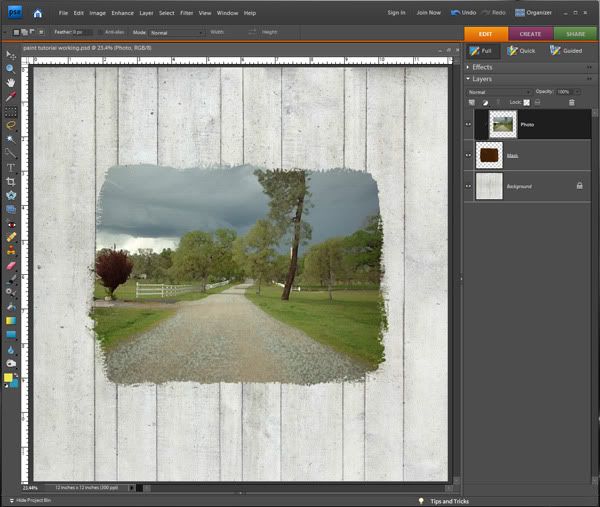The height and width of the screenshot is (507, 600).
Task: Open the layer blend mode Normal dropdown
Action: pos(499,92)
